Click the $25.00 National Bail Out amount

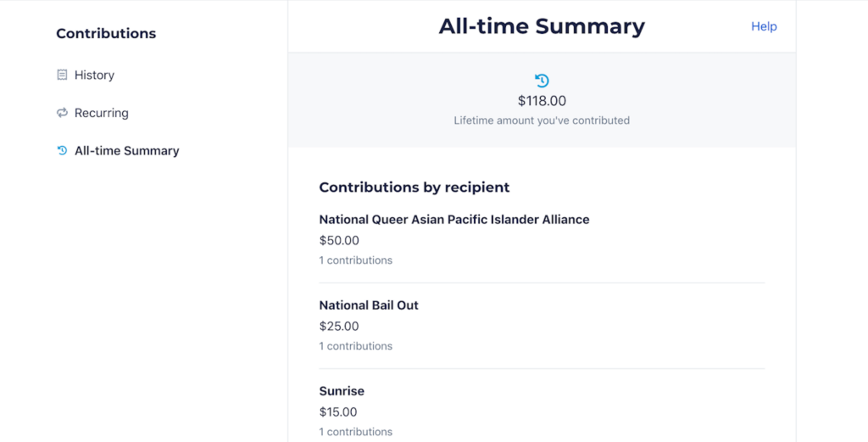click(x=339, y=327)
